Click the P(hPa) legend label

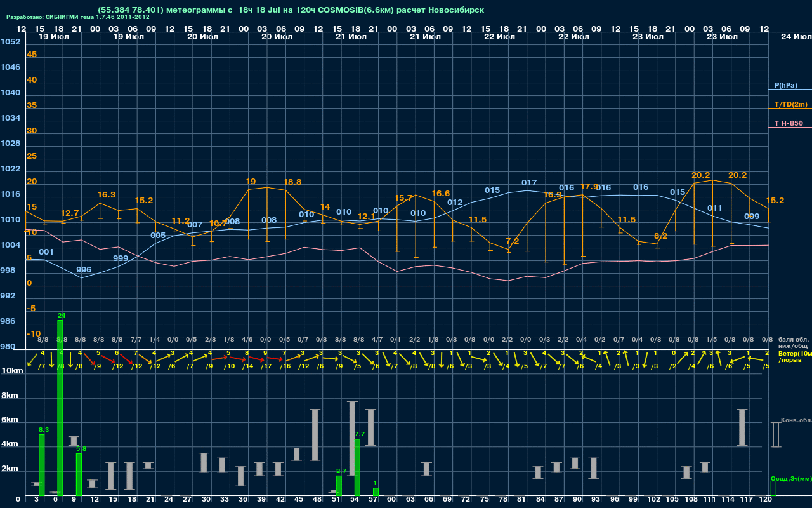(x=785, y=85)
